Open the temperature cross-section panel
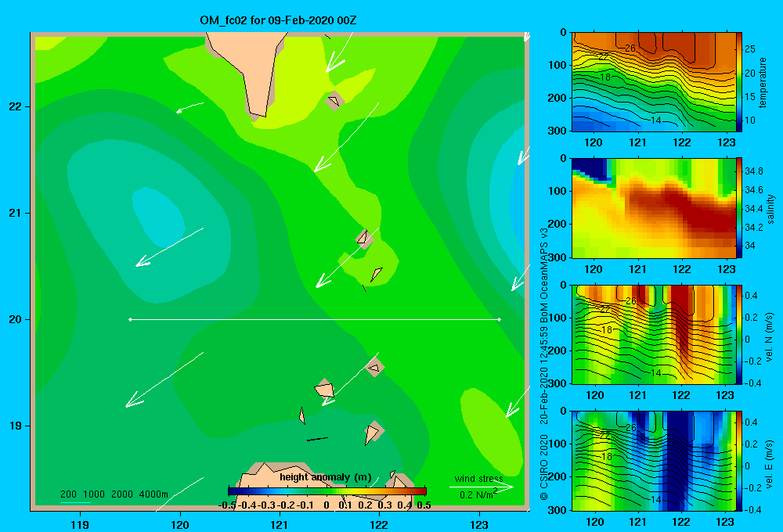The width and height of the screenshot is (783, 532). click(654, 82)
